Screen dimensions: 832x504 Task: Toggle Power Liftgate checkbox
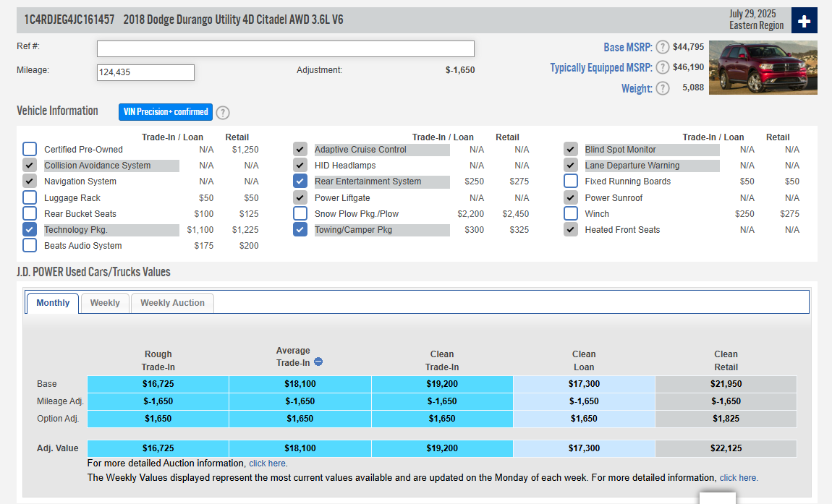coord(300,197)
